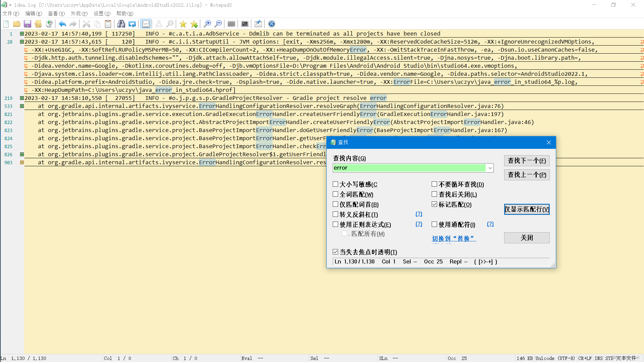Toggle fold marker on line 903

pos(22,162)
